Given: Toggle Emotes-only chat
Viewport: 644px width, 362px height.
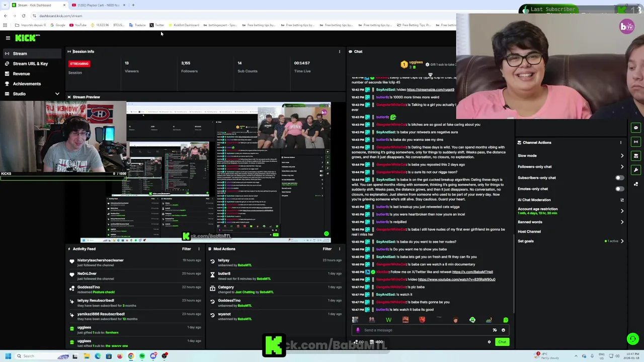Looking at the screenshot, I should (x=619, y=189).
